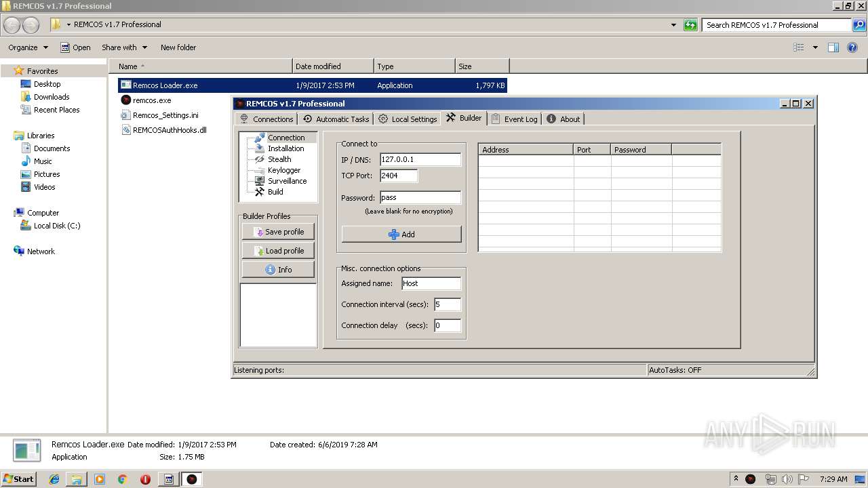The height and width of the screenshot is (488, 868).
Task: Focus the TCP Port field
Action: pyautogui.click(x=399, y=176)
